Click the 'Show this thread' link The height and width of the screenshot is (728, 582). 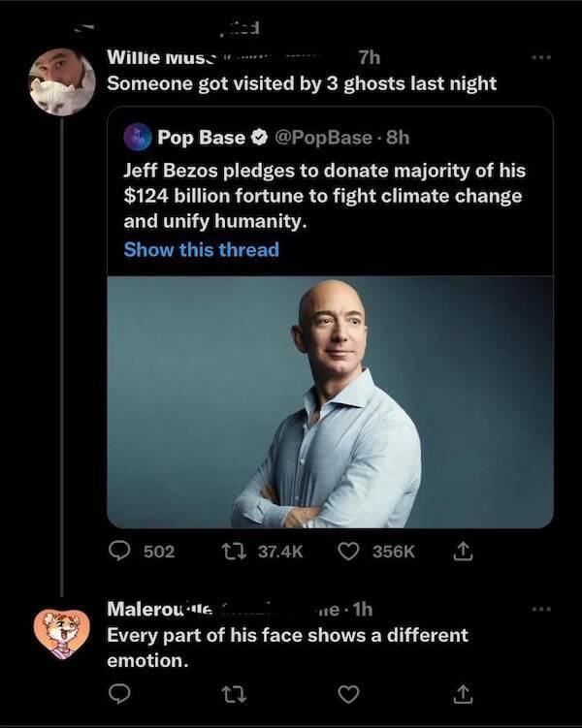click(201, 249)
